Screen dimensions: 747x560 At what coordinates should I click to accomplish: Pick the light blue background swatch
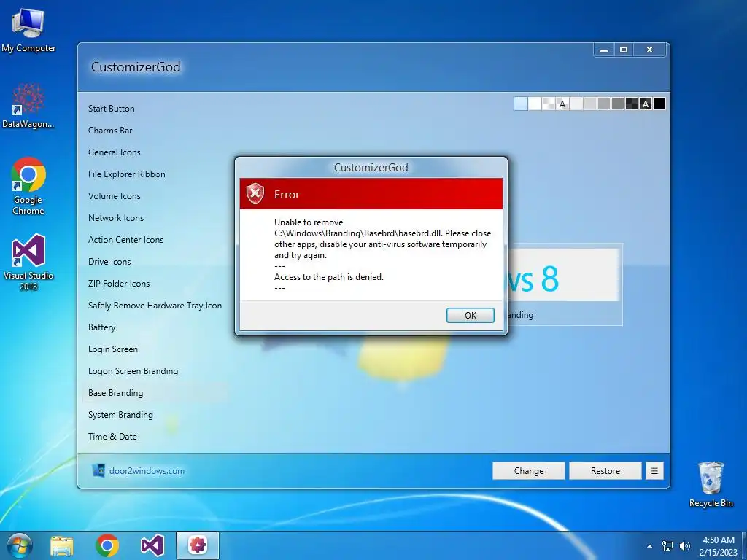point(521,104)
